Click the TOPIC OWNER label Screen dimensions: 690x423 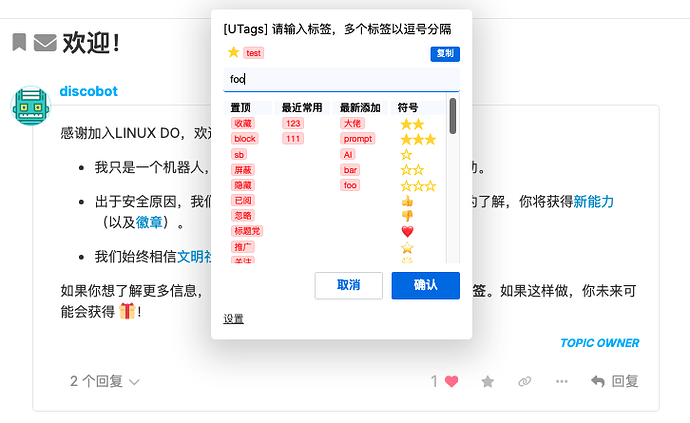[599, 343]
